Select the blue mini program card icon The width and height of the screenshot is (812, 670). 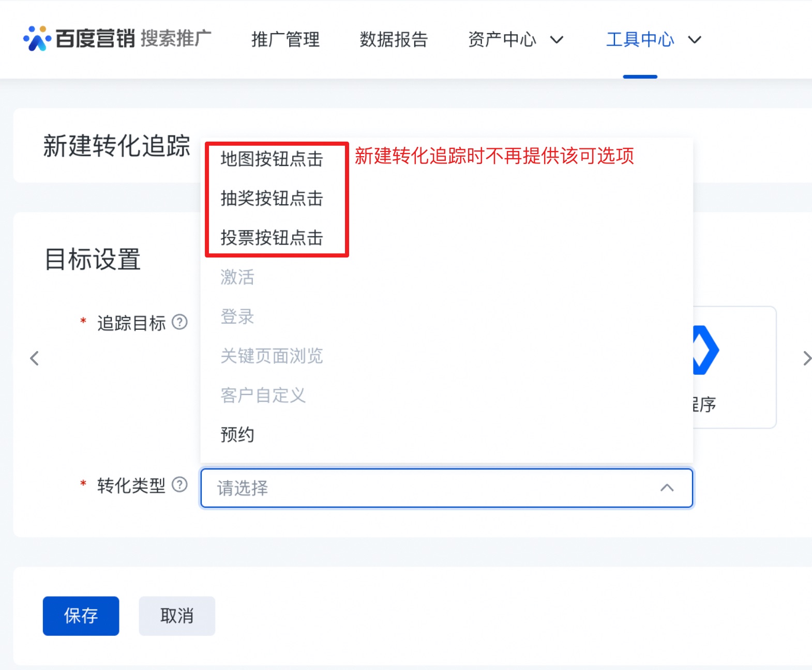tap(705, 350)
